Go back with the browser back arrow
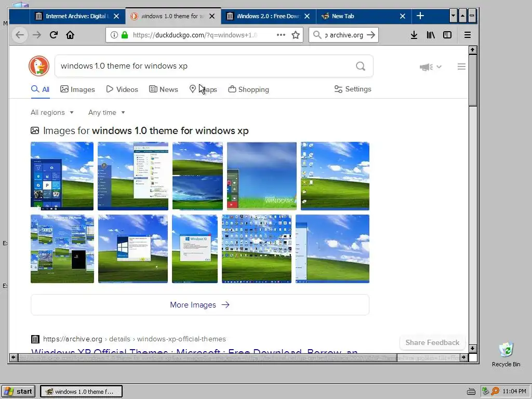This screenshot has width=532, height=399. 20,35
